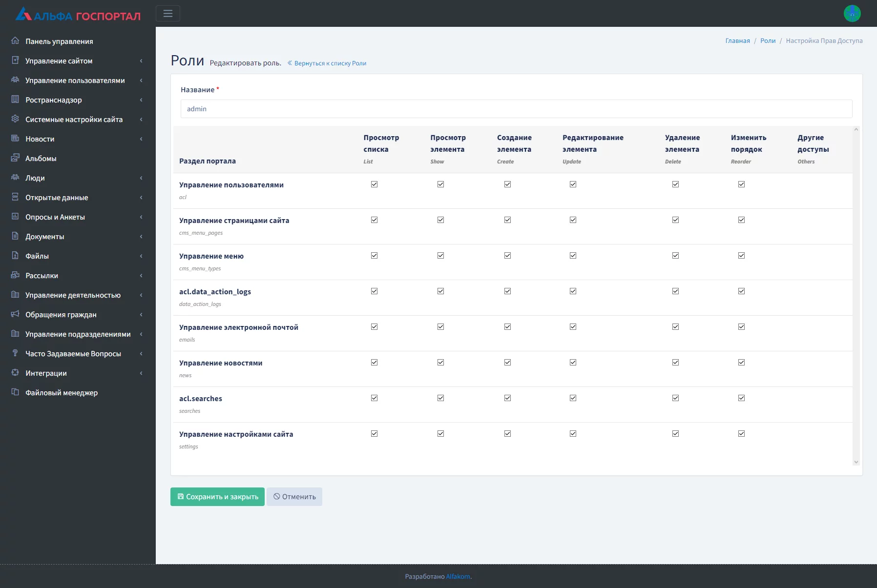
Task: Expand the Интеграции submenu arrow
Action: point(141,373)
